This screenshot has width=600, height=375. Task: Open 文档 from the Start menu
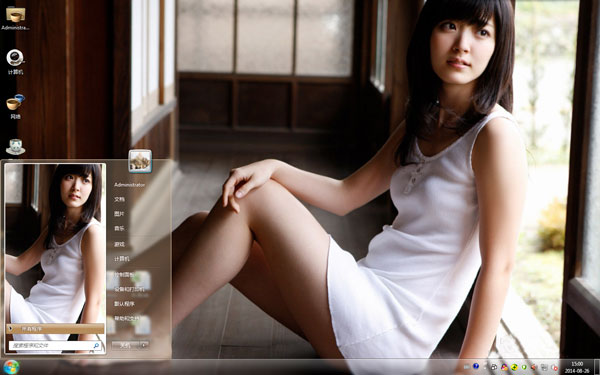(119, 199)
